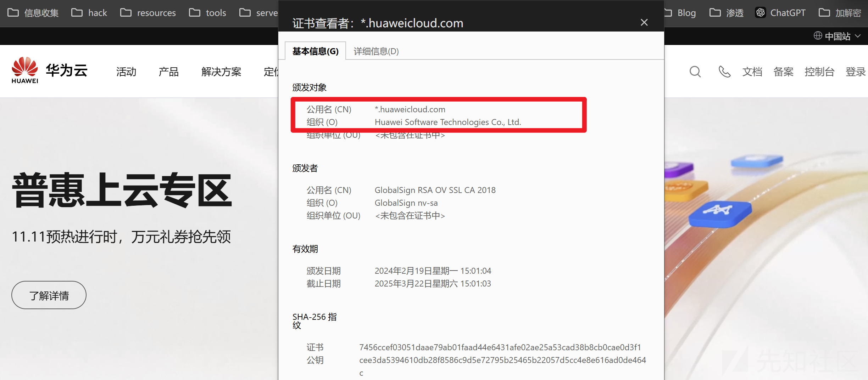Viewport: 868px width, 380px height.
Task: Click the 截止日期 value 2025年3月22日
Action: [x=433, y=284]
